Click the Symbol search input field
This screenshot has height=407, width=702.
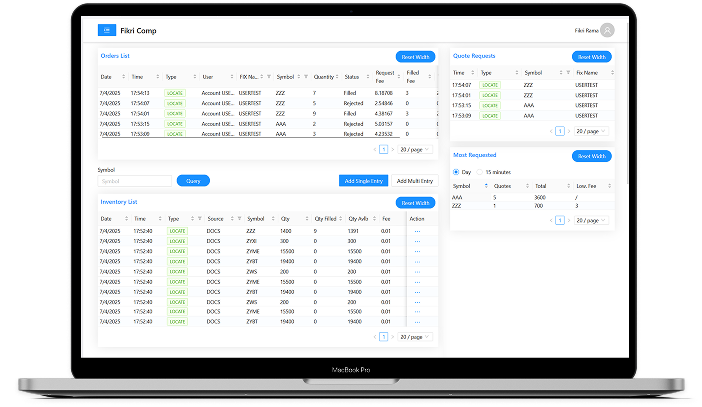click(135, 181)
